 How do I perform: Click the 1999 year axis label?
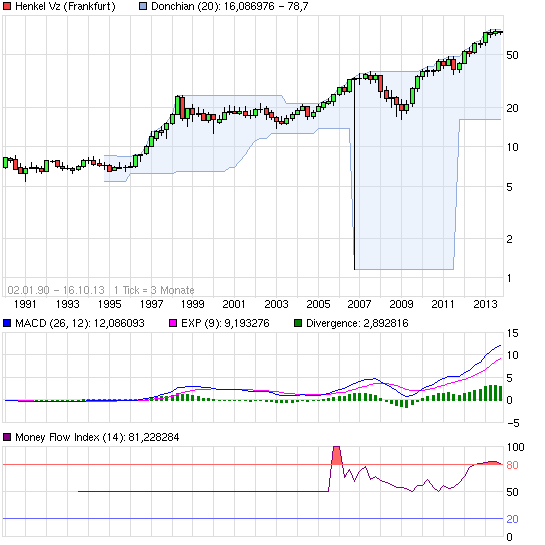point(193,304)
